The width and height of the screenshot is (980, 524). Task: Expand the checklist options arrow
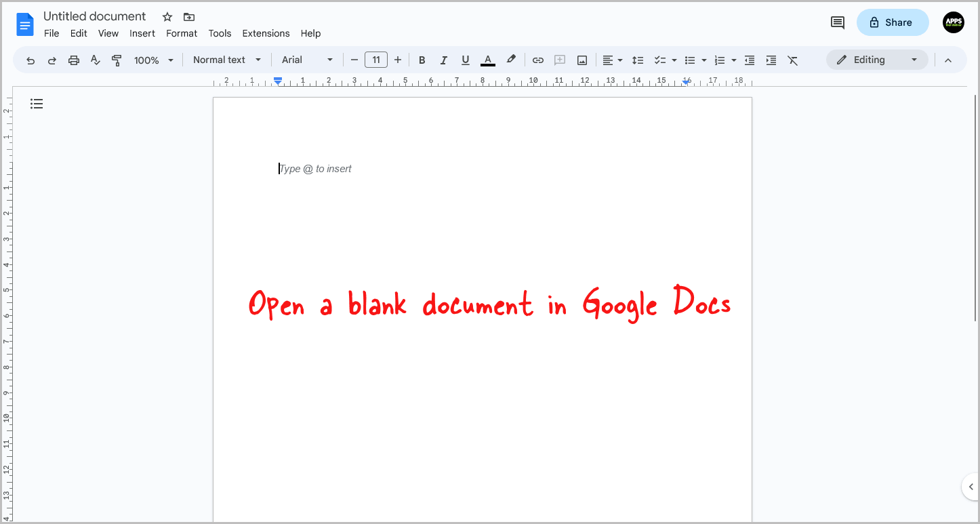coord(674,60)
